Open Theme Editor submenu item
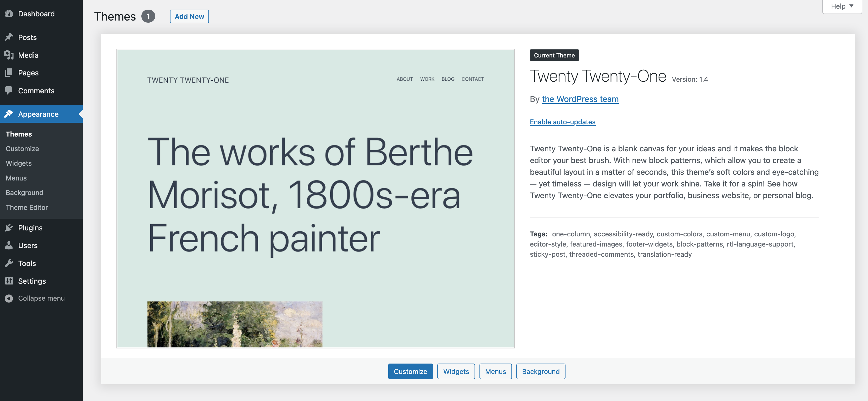Image resolution: width=868 pixels, height=401 pixels. tap(27, 208)
